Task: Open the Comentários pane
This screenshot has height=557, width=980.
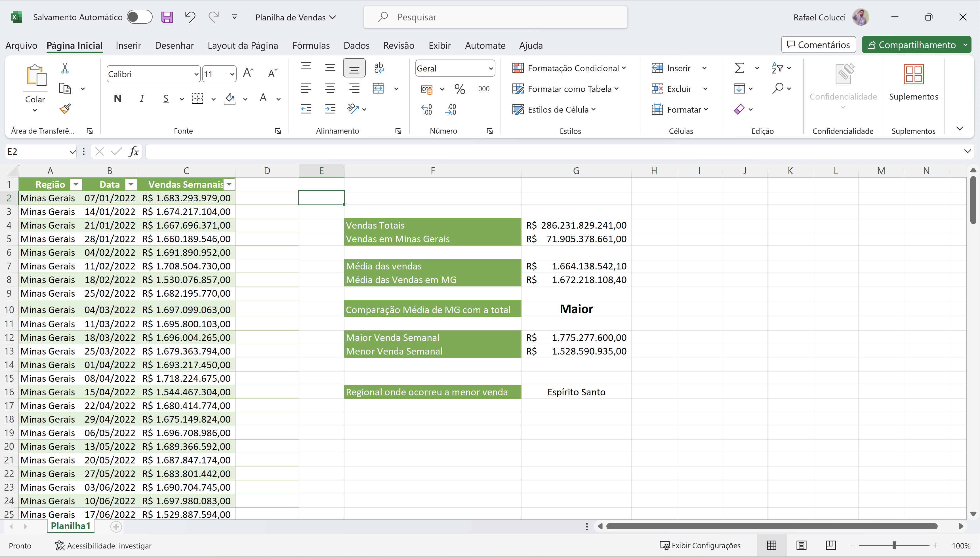Action: [818, 45]
